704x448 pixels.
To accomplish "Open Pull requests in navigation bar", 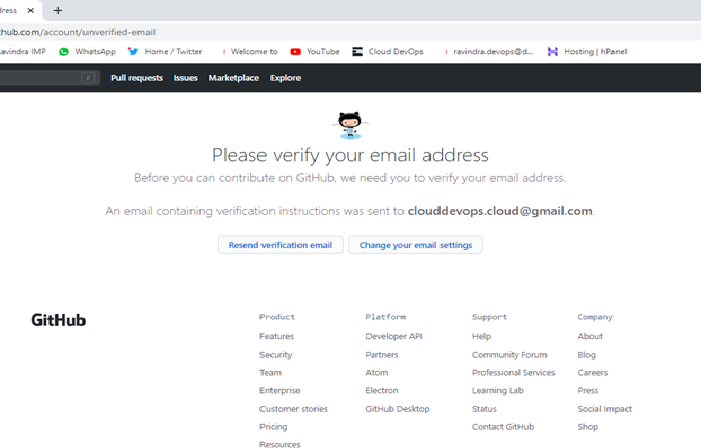I will (x=136, y=77).
